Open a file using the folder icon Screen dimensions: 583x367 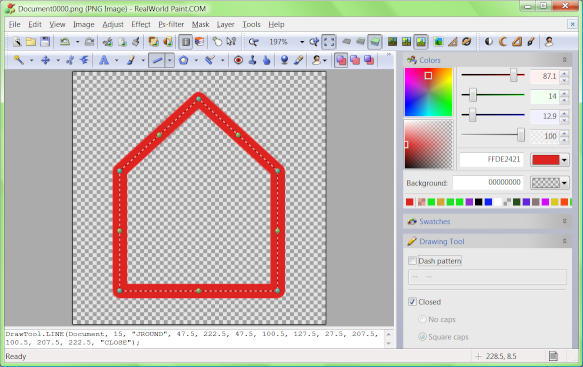point(31,42)
